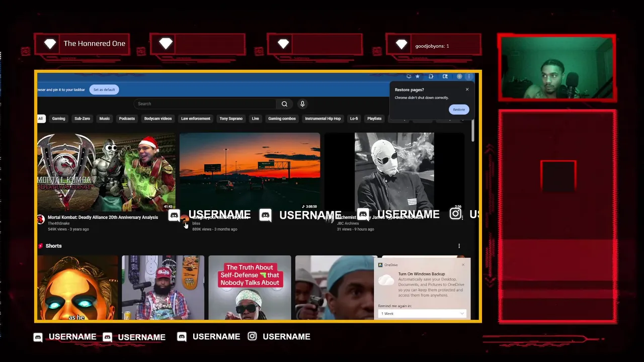Select the Gaming filter chip
This screenshot has width=644, height=362.
point(59,119)
